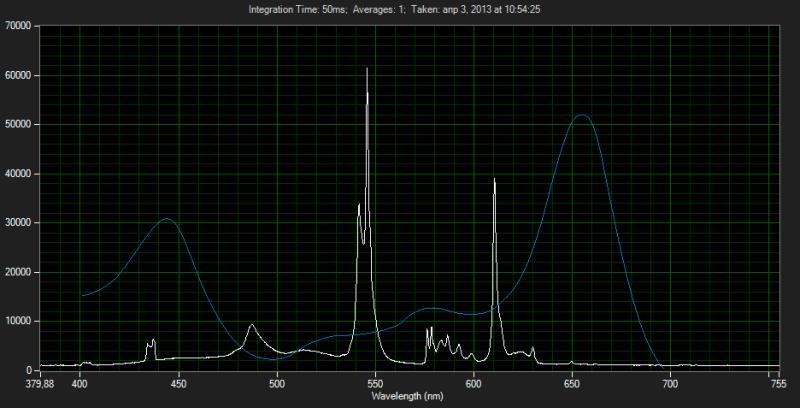Click the 50000 y-axis tick label
The height and width of the screenshot is (408, 800).
(19, 124)
